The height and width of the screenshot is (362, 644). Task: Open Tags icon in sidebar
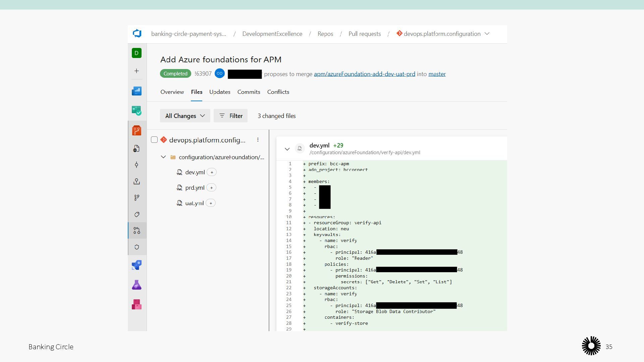pyautogui.click(x=137, y=215)
